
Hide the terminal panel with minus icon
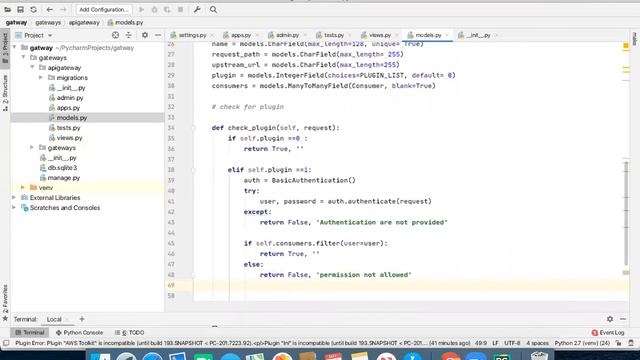tap(623, 319)
